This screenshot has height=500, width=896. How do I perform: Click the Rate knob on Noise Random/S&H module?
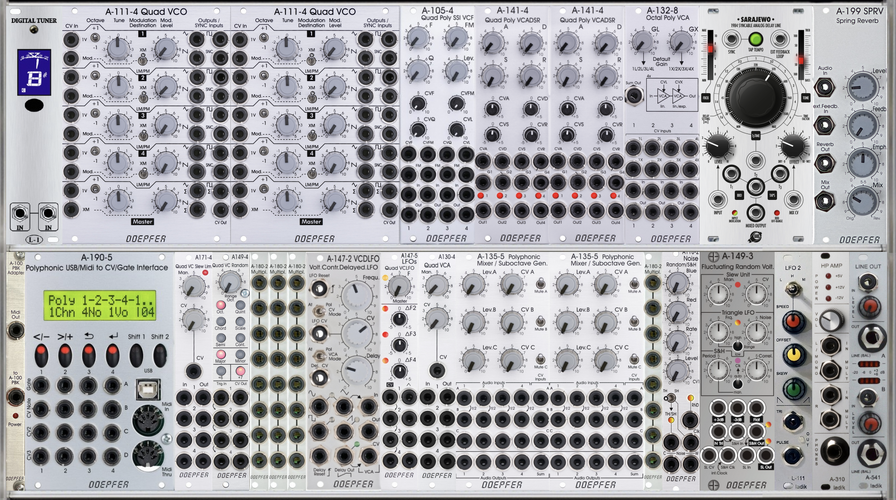[x=677, y=342]
